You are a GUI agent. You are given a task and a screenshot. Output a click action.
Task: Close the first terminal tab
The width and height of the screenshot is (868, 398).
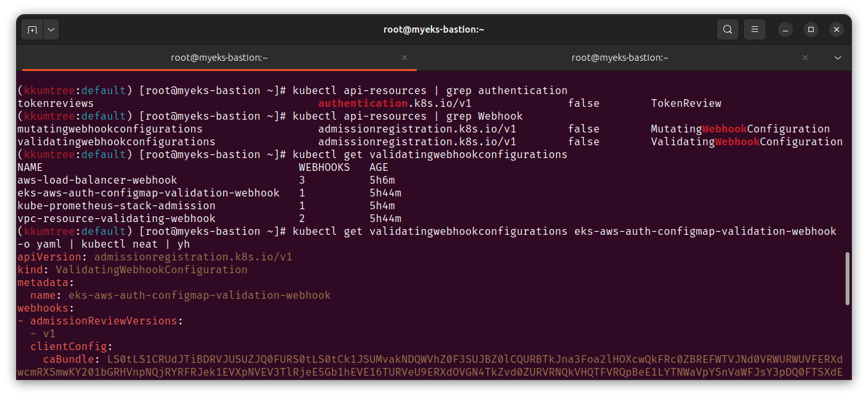(x=405, y=58)
